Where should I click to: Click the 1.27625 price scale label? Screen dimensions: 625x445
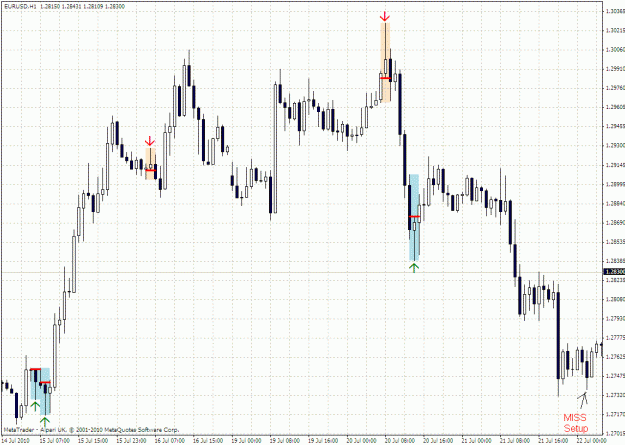pos(615,356)
